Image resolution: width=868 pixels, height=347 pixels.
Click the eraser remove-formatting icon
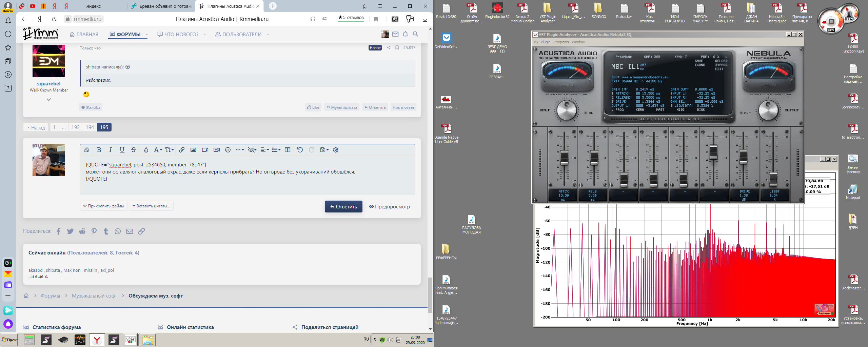coord(87,150)
